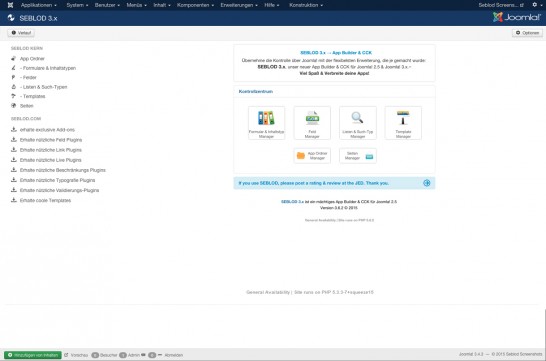The image size is (546, 361).
Task: Click the exclusive Add-ons link
Action: [x=47, y=130]
